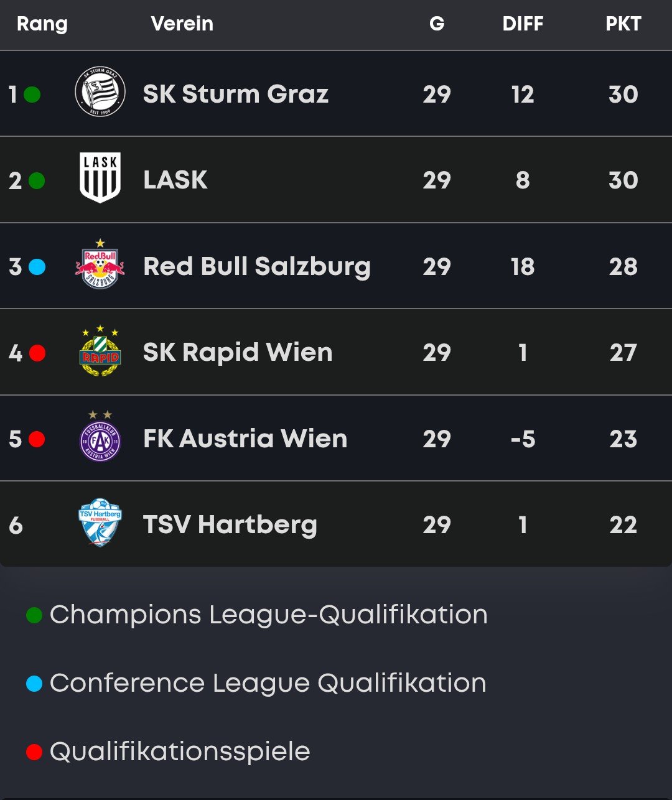Open the TSV Hartberg team name
The image size is (672, 800).
click(230, 524)
